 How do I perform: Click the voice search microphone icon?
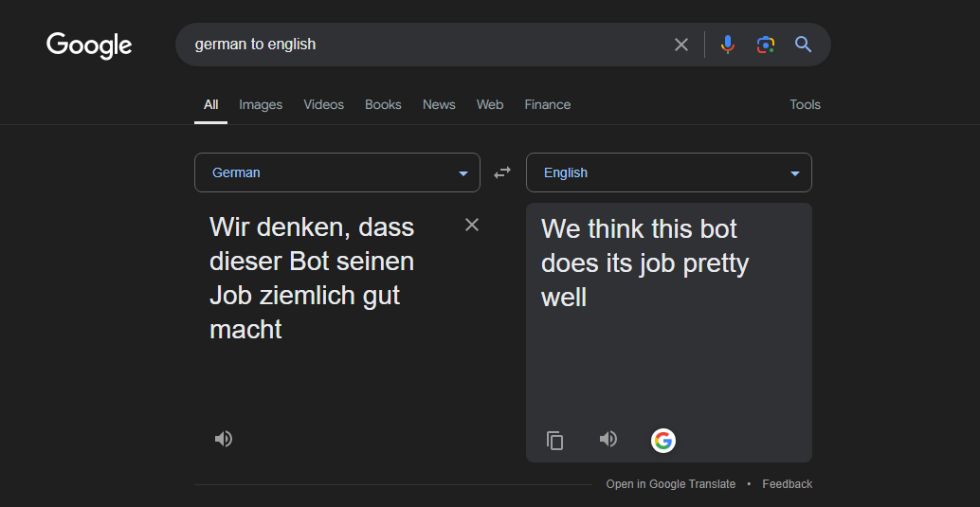(727, 45)
